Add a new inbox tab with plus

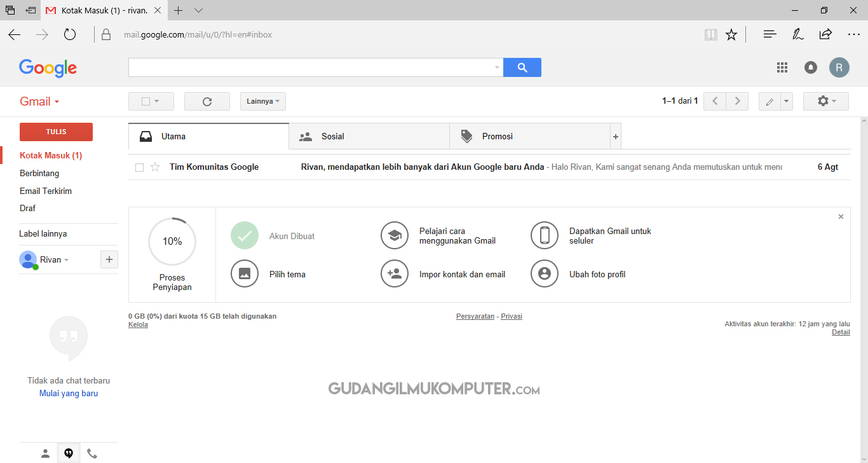(x=615, y=137)
